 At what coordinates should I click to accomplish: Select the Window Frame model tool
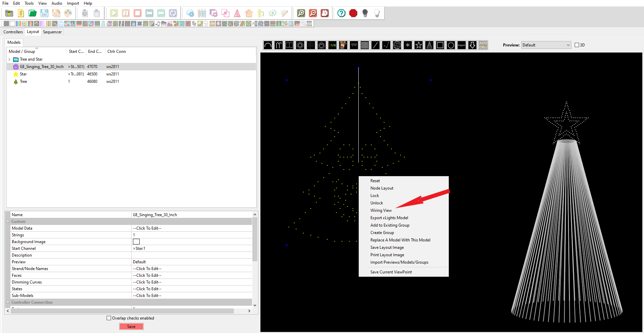440,45
